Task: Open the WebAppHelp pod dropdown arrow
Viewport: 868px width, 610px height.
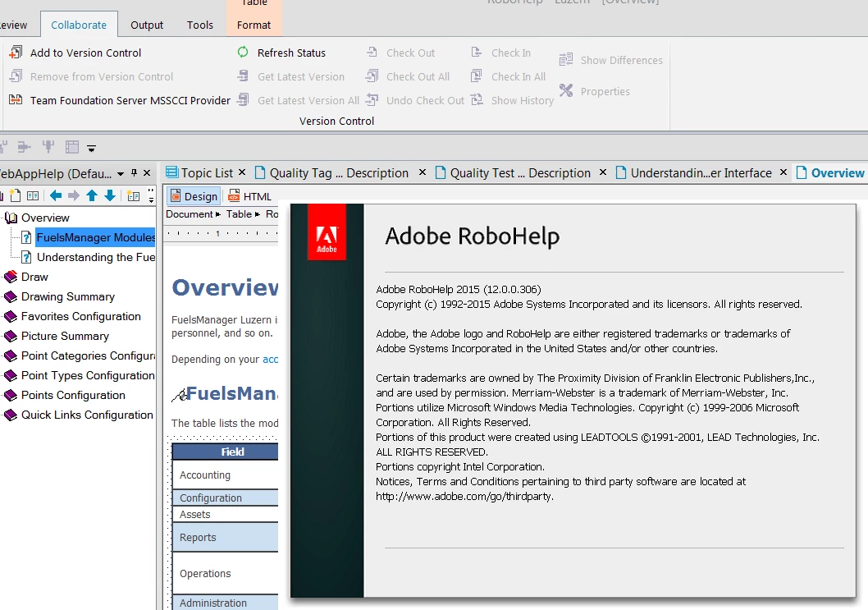Action: point(120,174)
